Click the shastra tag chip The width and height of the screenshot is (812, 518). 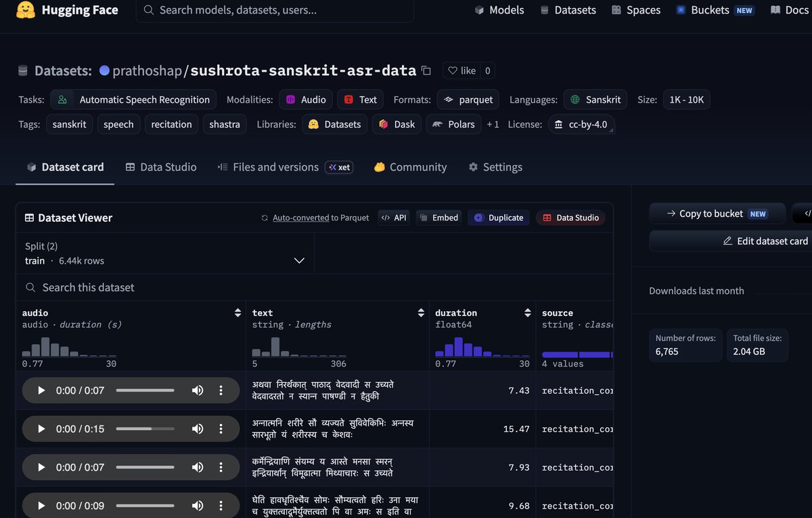225,124
